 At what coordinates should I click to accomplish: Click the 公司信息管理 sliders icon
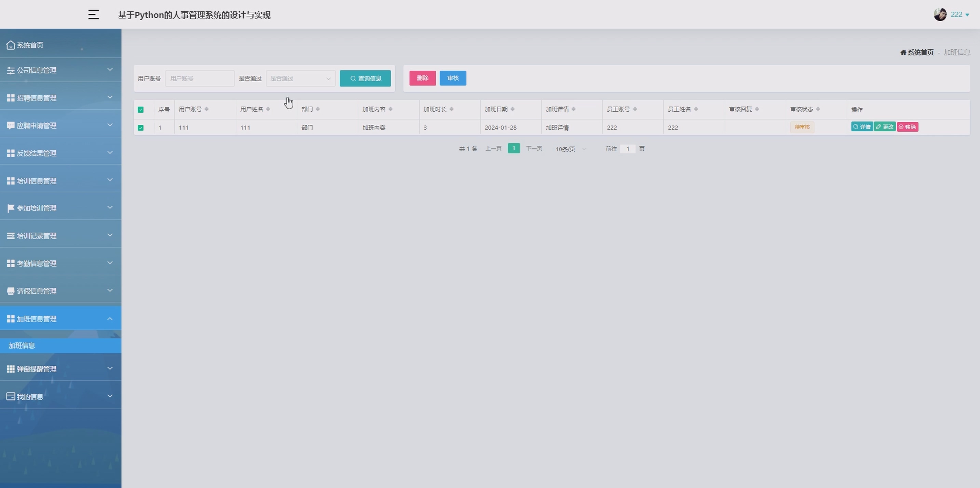(x=11, y=70)
